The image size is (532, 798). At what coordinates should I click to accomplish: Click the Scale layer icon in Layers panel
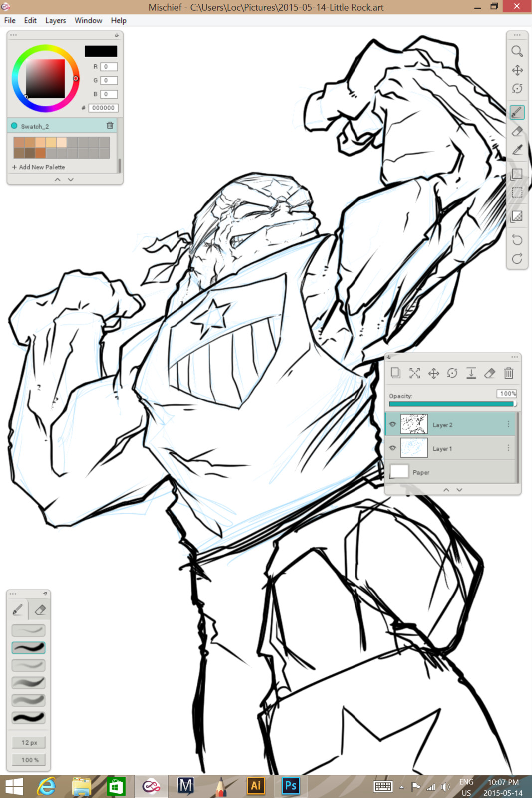(x=414, y=373)
